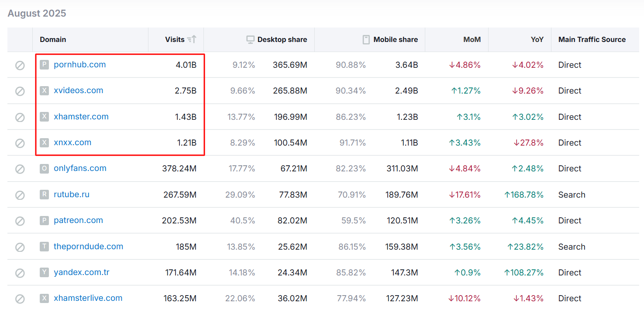Click the X favicon beside xhamster.com
The image size is (644, 310).
(44, 117)
